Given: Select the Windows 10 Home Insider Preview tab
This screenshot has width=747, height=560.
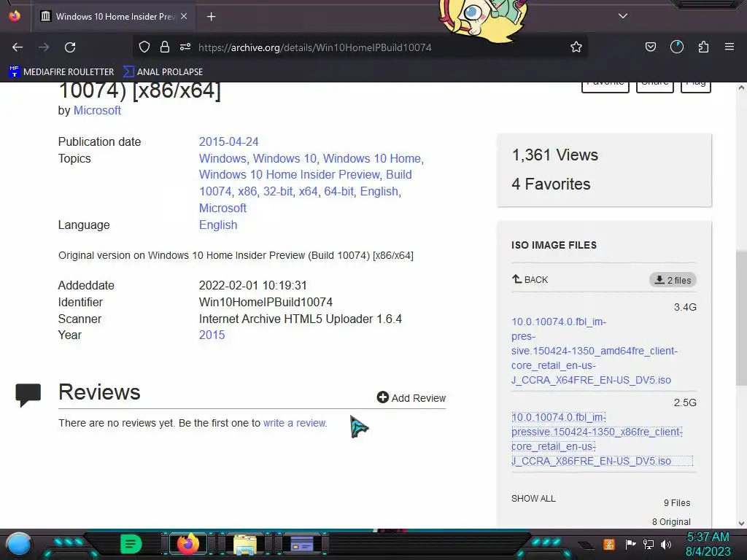Looking at the screenshot, I should [x=115, y=16].
